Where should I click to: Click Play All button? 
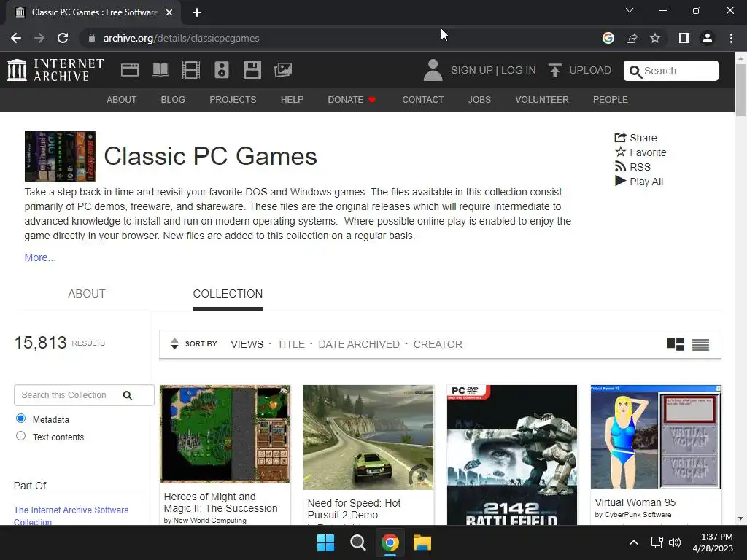(x=639, y=182)
